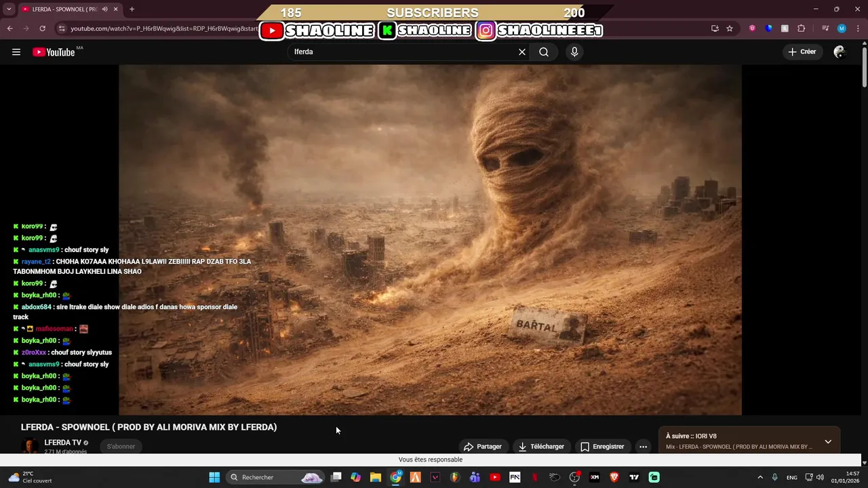Open the YouTube app on taskbar

495,477
